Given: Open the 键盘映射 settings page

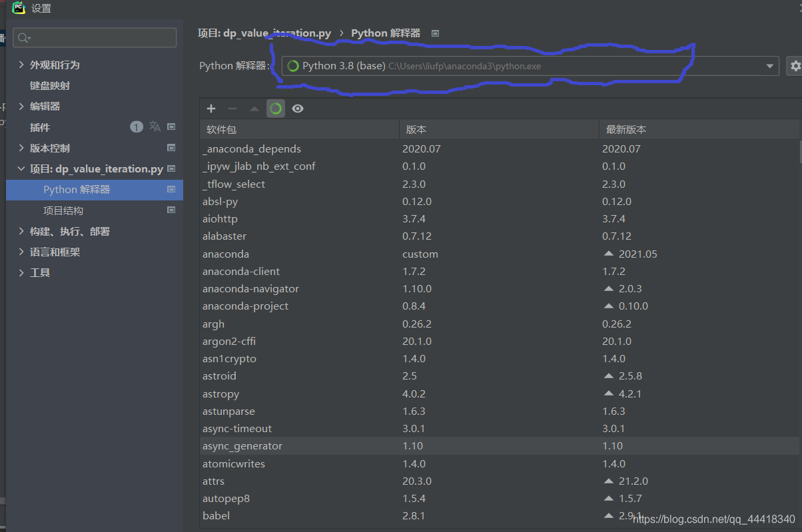Looking at the screenshot, I should (50, 86).
